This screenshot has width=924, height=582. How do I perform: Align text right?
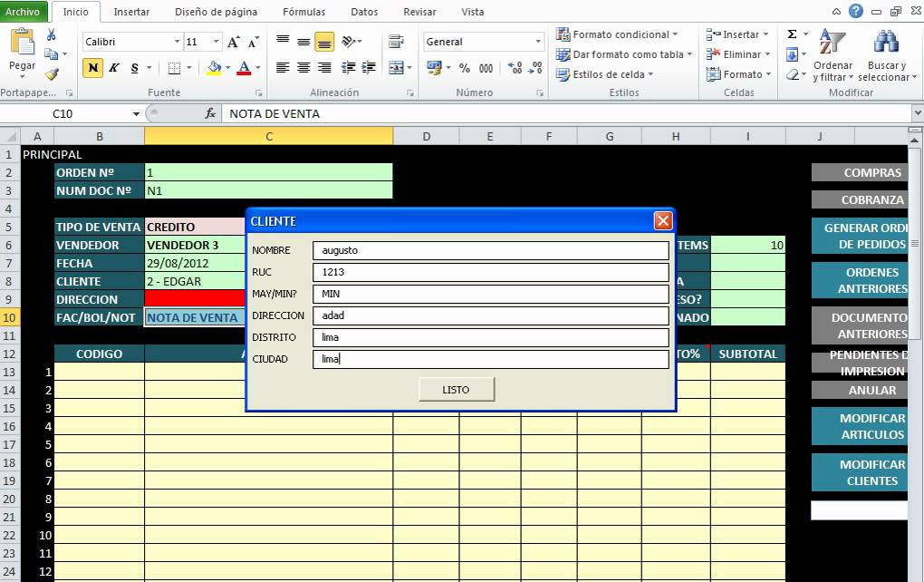pyautogui.click(x=324, y=68)
